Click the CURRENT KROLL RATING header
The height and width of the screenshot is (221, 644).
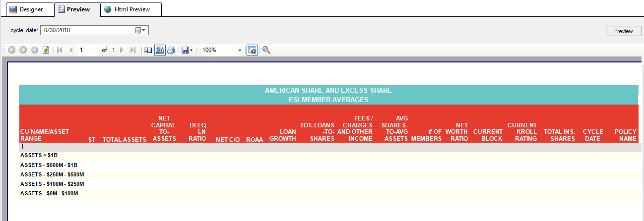coord(522,132)
